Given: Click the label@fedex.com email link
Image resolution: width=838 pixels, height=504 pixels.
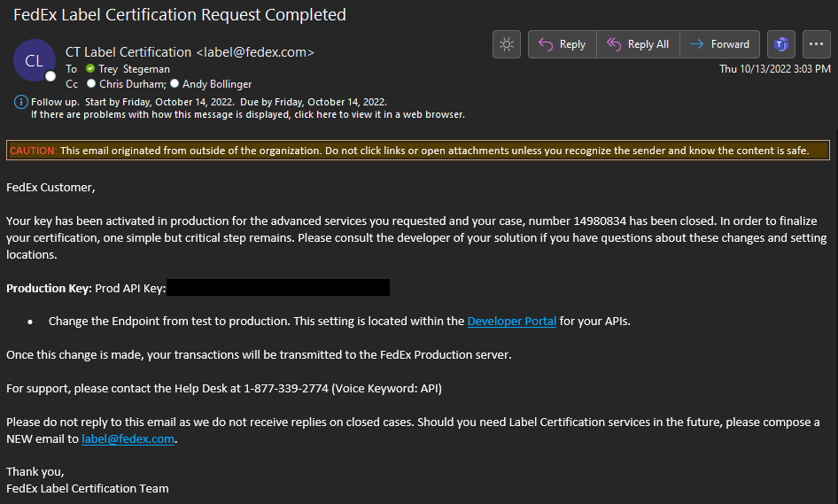Looking at the screenshot, I should click(x=128, y=438).
